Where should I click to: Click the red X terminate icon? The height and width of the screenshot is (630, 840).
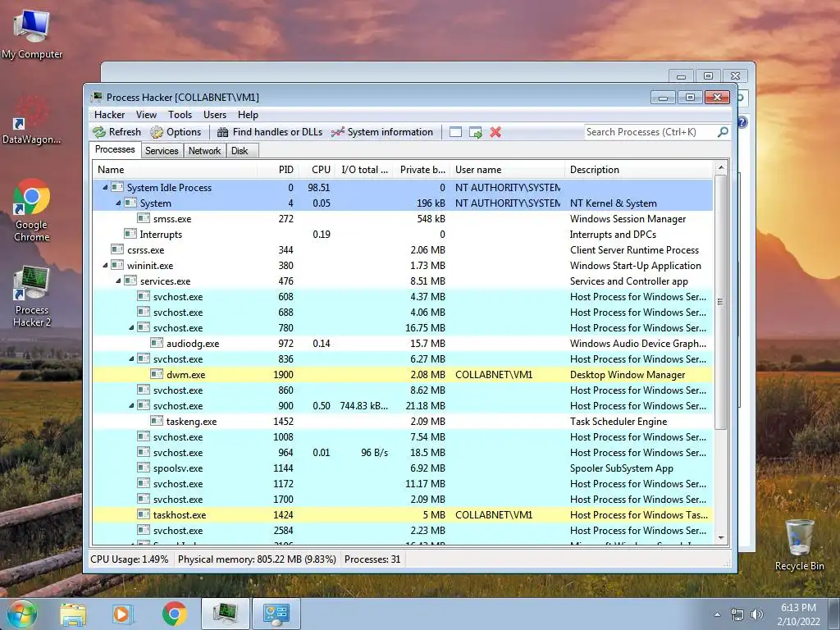pyautogui.click(x=495, y=132)
